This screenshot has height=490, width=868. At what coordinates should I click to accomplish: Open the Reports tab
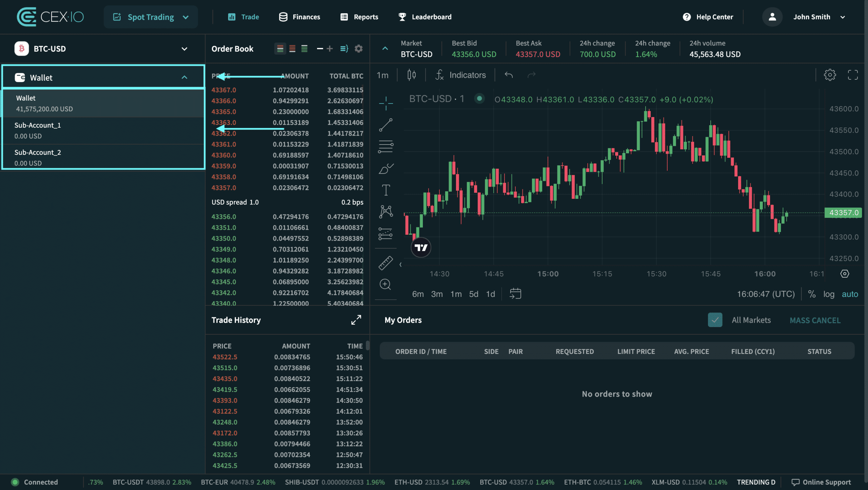click(359, 17)
